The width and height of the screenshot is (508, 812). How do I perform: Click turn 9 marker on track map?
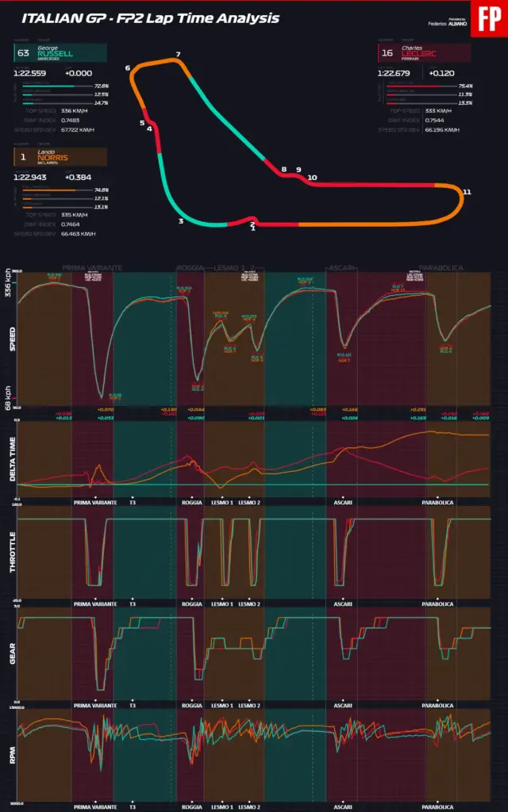pos(298,170)
